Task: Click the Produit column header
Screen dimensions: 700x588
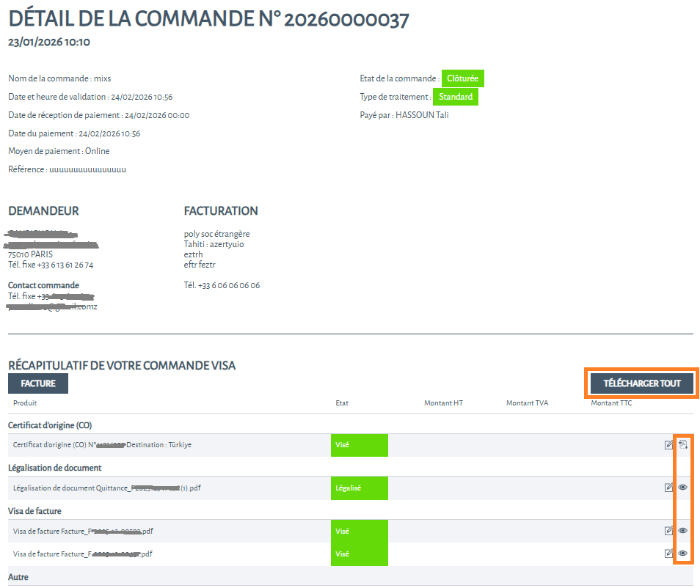Action: 25,403
